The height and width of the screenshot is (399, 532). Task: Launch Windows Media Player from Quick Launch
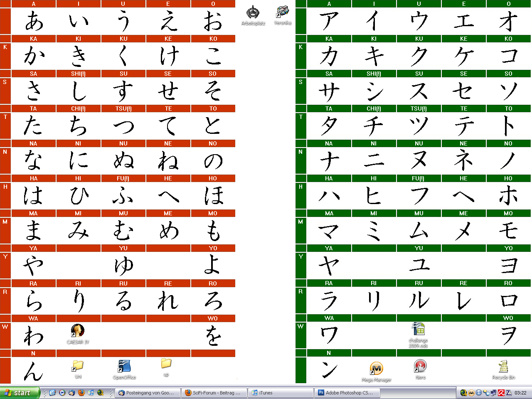coord(62,393)
